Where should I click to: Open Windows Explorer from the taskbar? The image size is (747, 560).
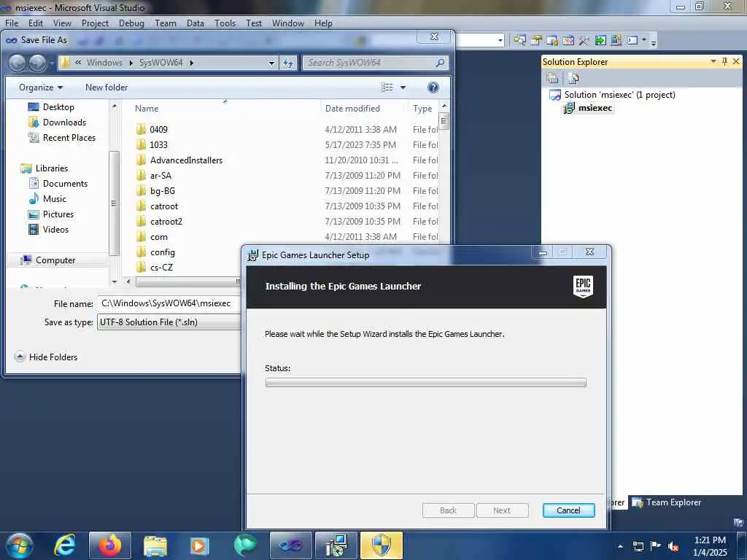pyautogui.click(x=155, y=545)
